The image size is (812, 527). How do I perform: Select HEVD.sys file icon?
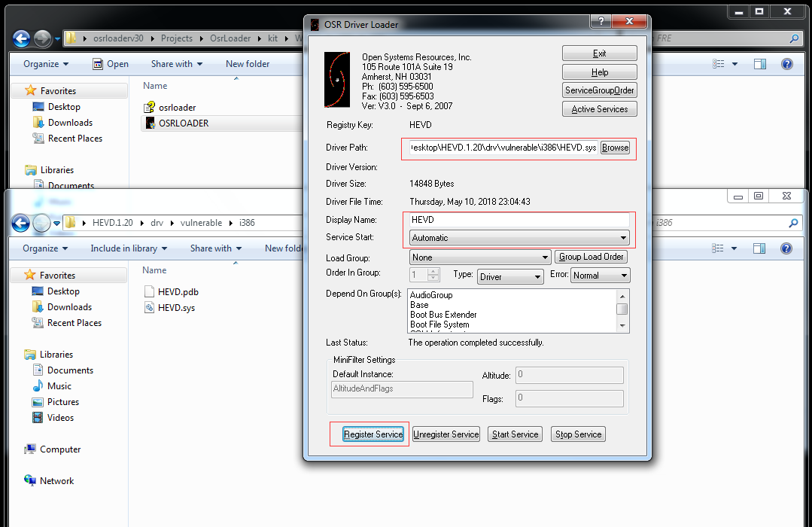tap(149, 308)
